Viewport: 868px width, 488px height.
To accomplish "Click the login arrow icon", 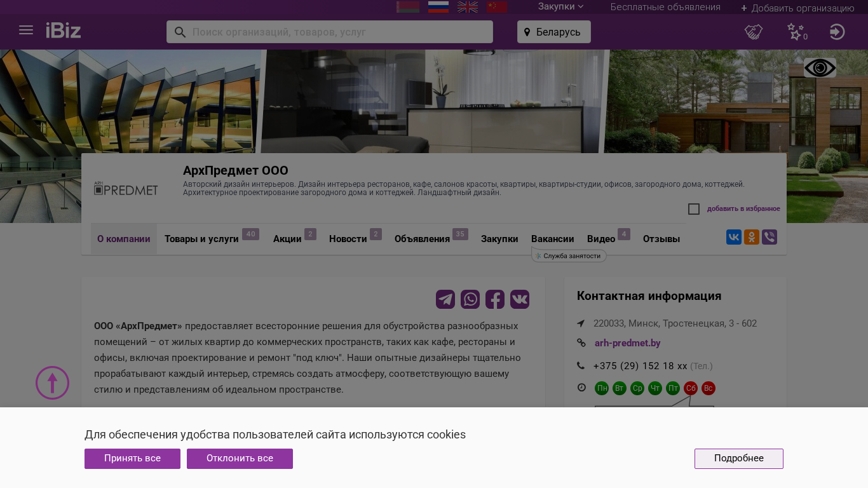I will pos(837,32).
